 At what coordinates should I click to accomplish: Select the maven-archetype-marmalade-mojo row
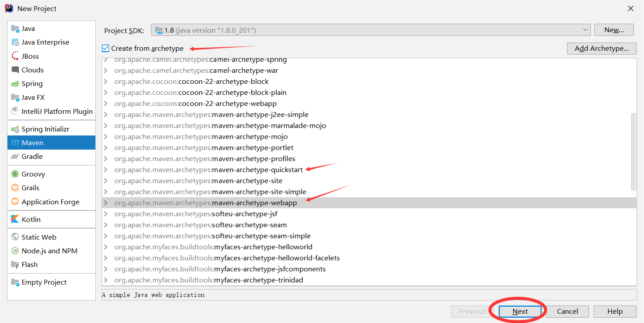(x=369, y=126)
